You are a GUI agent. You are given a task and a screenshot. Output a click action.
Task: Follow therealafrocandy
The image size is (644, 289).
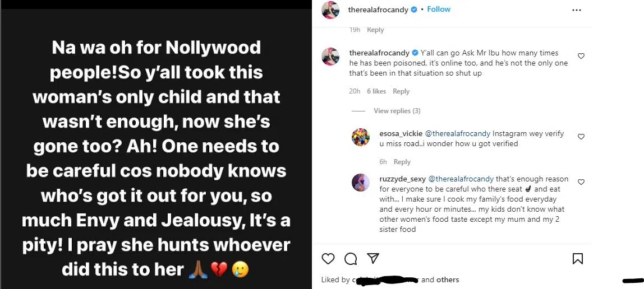tap(439, 10)
